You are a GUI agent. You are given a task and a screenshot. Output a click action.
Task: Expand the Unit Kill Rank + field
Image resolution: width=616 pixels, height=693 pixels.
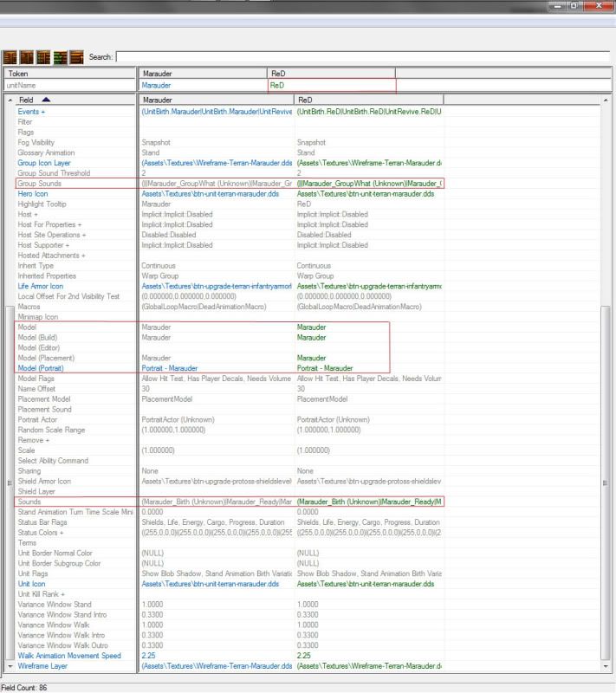tap(41, 594)
